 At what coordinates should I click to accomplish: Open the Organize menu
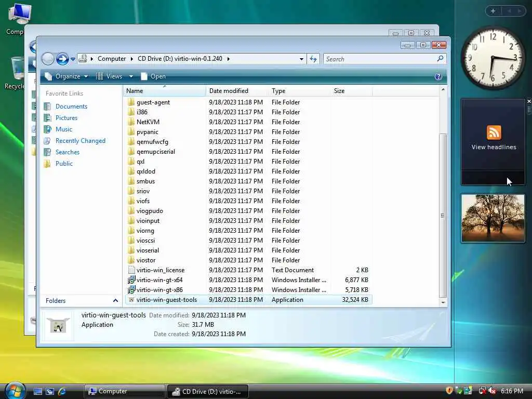point(66,76)
